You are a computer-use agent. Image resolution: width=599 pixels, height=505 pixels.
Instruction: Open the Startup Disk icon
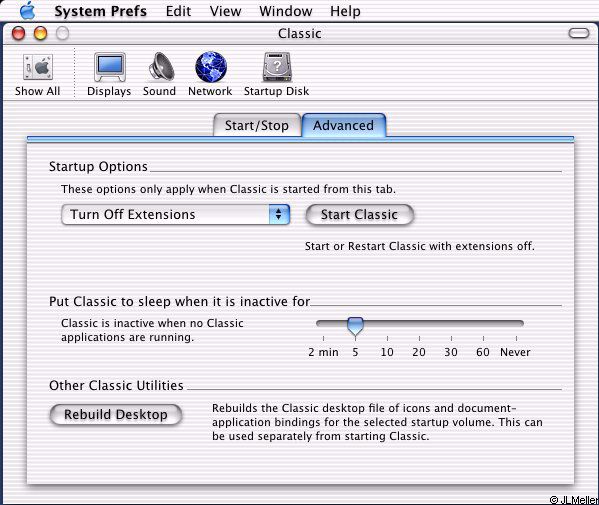click(277, 67)
